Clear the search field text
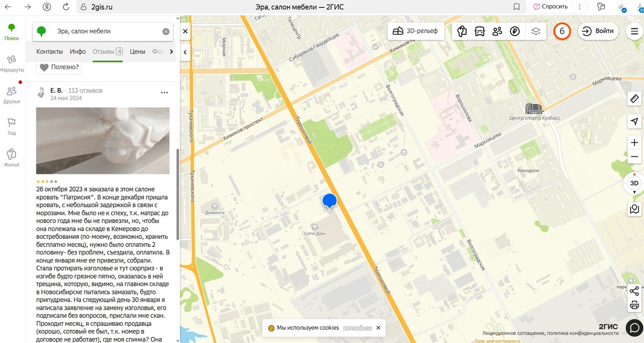The image size is (644, 343). (166, 32)
